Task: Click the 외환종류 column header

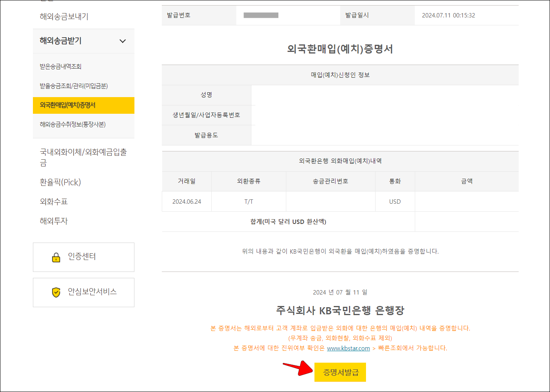Action: (249, 181)
